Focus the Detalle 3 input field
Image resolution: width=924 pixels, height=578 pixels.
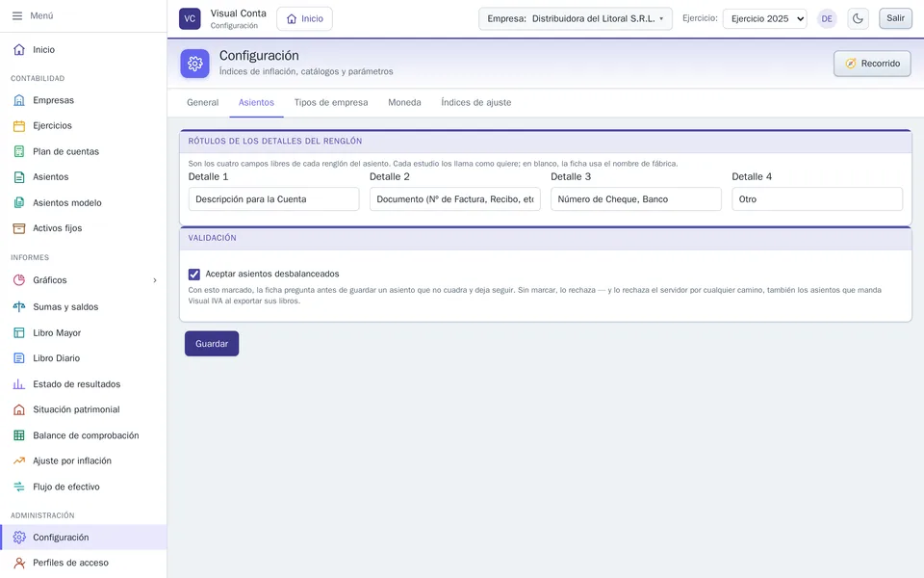click(636, 199)
